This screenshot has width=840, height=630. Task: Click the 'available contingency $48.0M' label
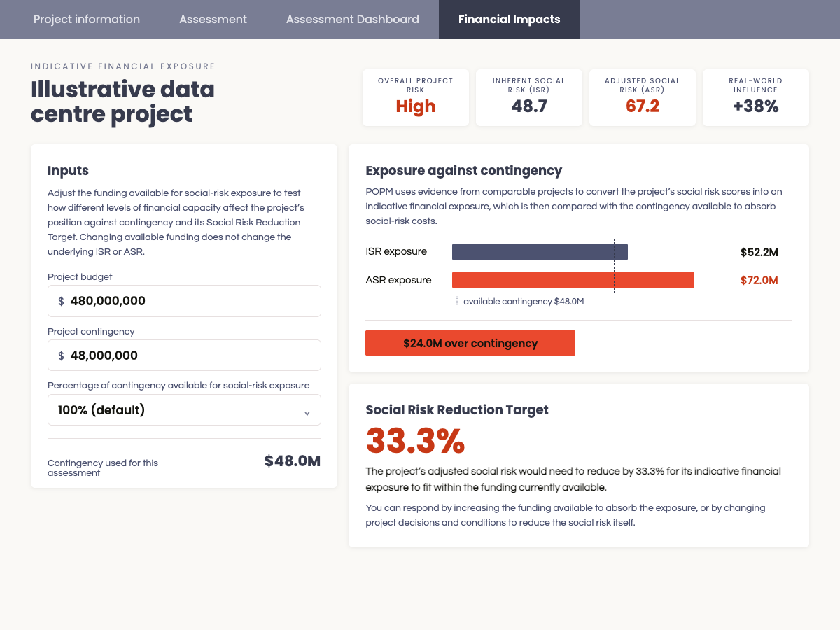[x=524, y=301]
